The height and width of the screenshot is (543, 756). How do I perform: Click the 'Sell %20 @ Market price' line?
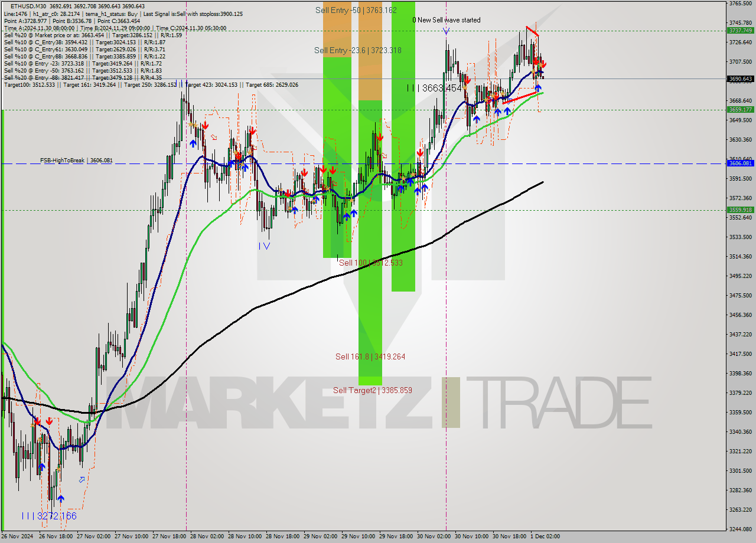tap(93, 35)
